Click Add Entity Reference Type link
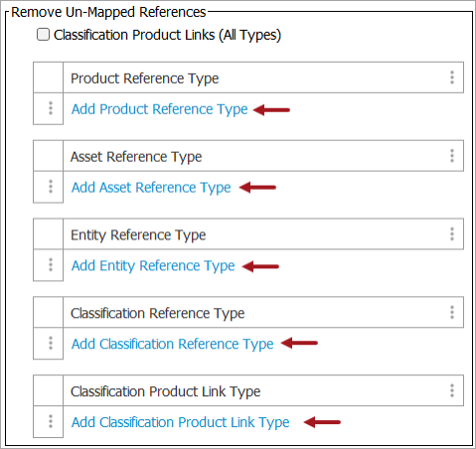The height and width of the screenshot is (449, 476). [153, 266]
